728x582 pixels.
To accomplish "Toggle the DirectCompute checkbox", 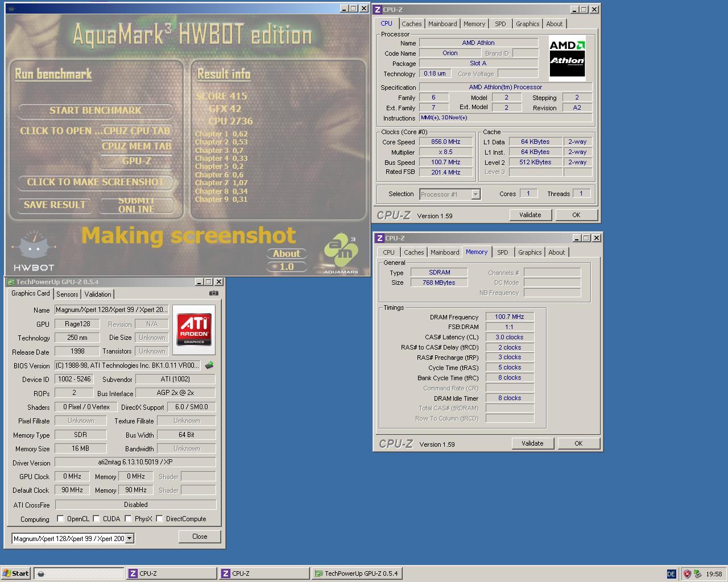I will (x=160, y=519).
